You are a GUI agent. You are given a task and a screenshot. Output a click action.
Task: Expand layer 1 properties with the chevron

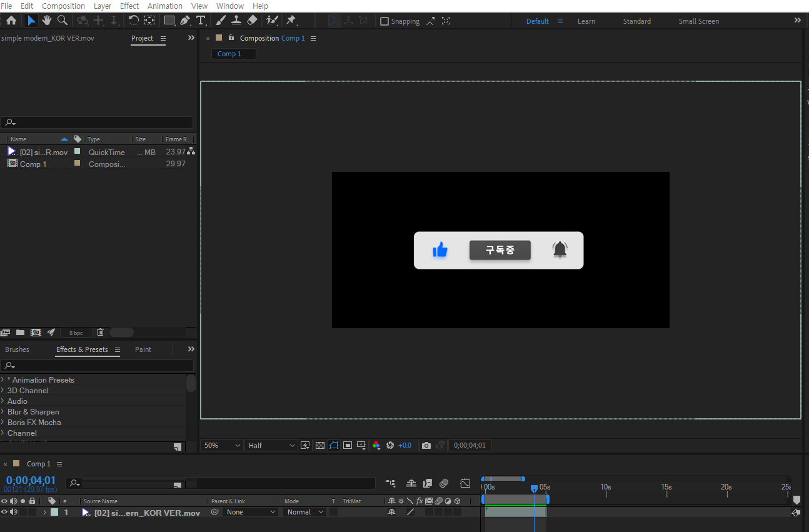[x=44, y=512]
